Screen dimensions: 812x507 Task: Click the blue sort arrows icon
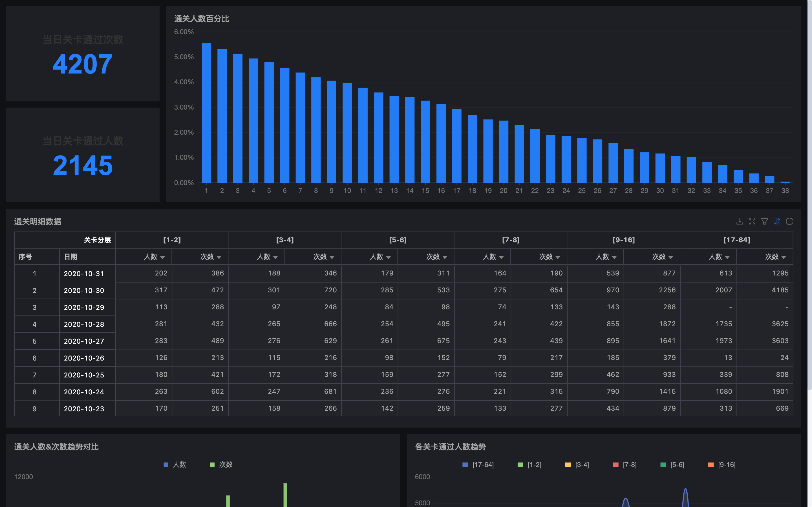click(x=777, y=221)
